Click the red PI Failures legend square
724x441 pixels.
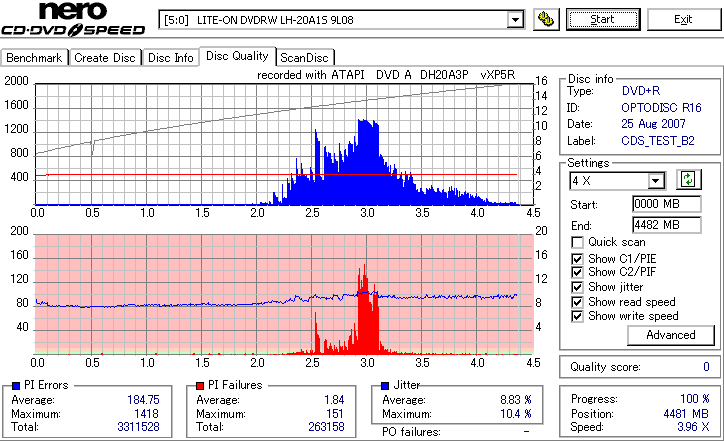tap(200, 386)
